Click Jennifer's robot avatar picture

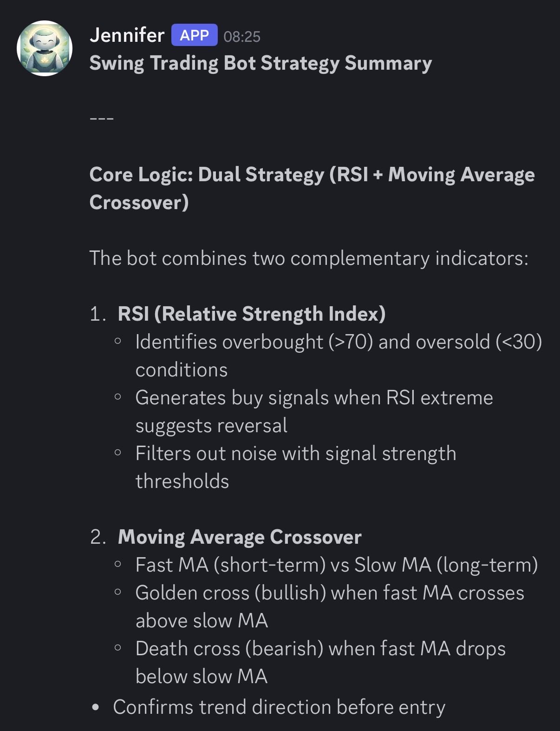[45, 48]
